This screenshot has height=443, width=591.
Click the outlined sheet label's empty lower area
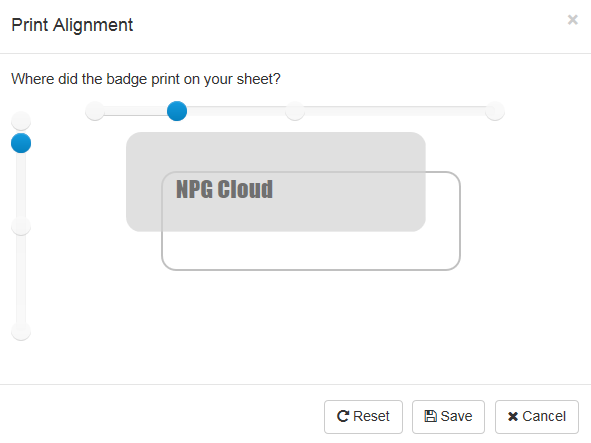click(311, 251)
